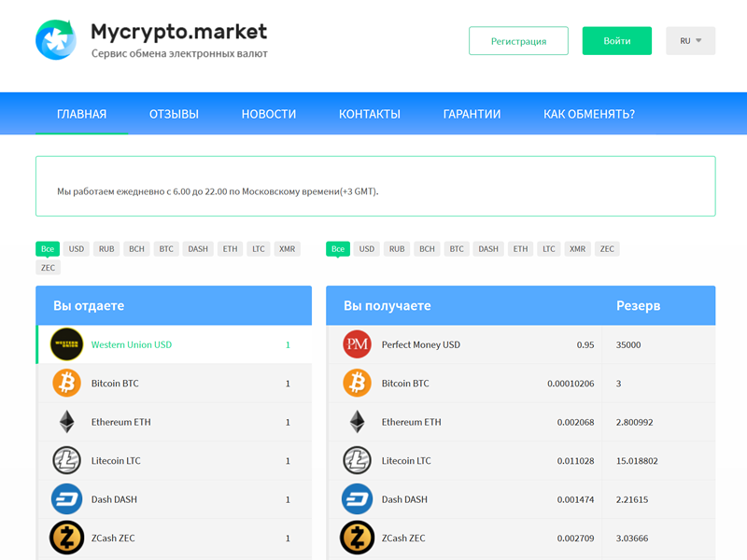This screenshot has width=747, height=560.
Task: Choose Perfect Money USD label in receive list
Action: (x=421, y=344)
